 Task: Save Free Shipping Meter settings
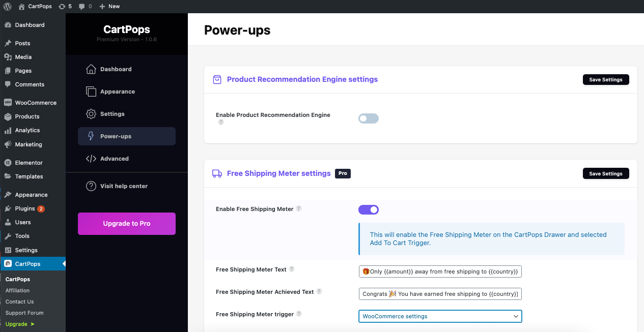click(x=605, y=173)
